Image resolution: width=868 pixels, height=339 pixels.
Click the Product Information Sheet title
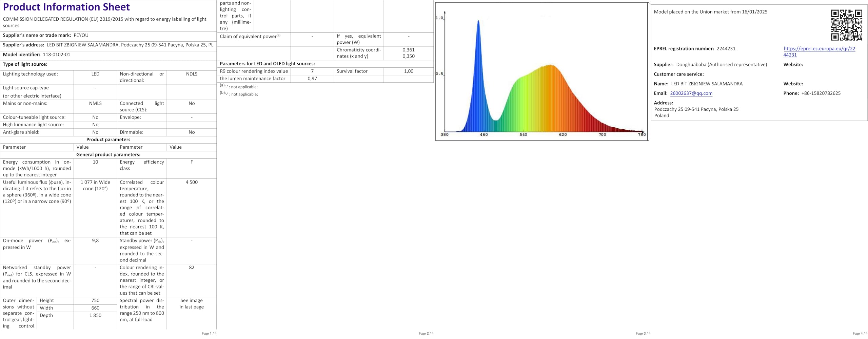66,7
